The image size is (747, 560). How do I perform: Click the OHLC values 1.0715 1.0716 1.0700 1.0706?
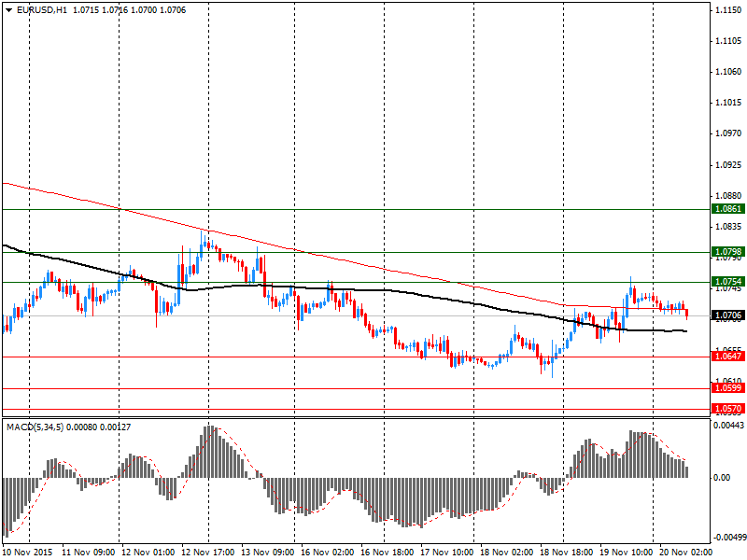(129, 10)
